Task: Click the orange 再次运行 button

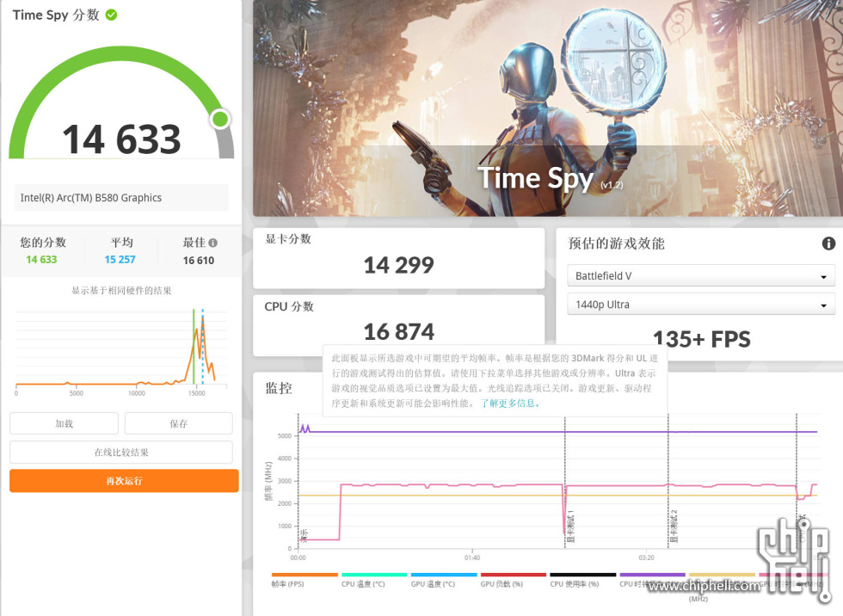Action: (x=124, y=481)
